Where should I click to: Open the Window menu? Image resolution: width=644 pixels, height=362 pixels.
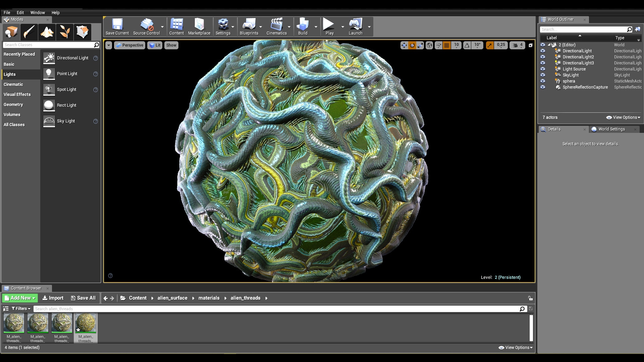38,12
